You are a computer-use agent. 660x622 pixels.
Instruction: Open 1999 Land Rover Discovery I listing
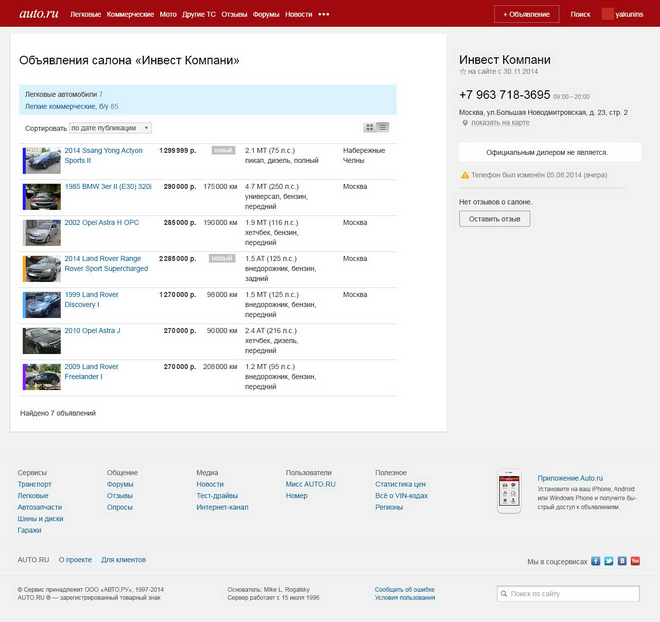point(91,300)
